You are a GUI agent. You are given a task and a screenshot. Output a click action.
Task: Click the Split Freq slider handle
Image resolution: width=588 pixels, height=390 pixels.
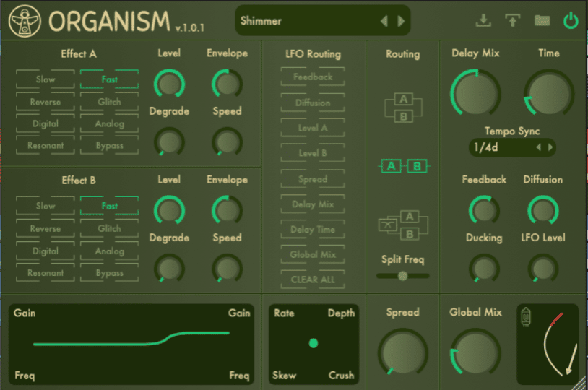pos(403,276)
